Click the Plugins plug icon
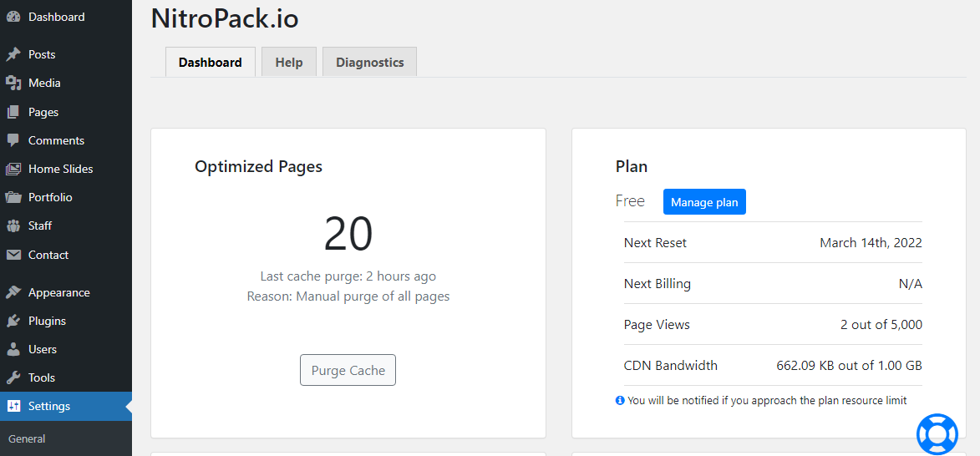Image resolution: width=980 pixels, height=456 pixels. [13, 321]
